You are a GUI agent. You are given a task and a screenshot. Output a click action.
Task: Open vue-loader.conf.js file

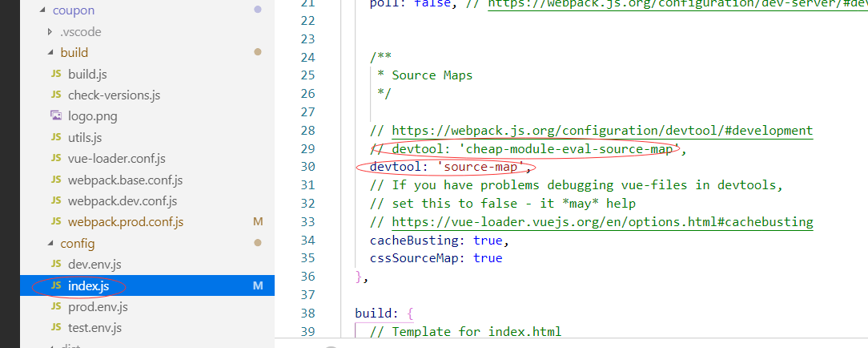(x=117, y=159)
